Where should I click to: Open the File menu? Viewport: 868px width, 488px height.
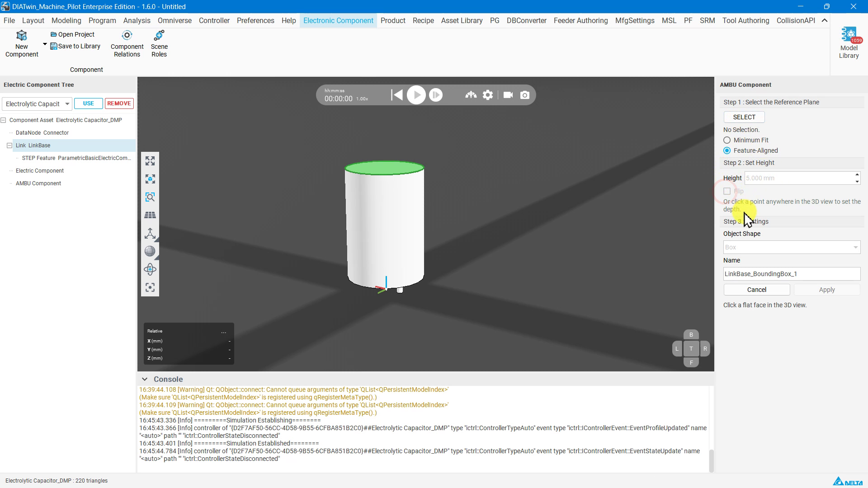point(9,20)
